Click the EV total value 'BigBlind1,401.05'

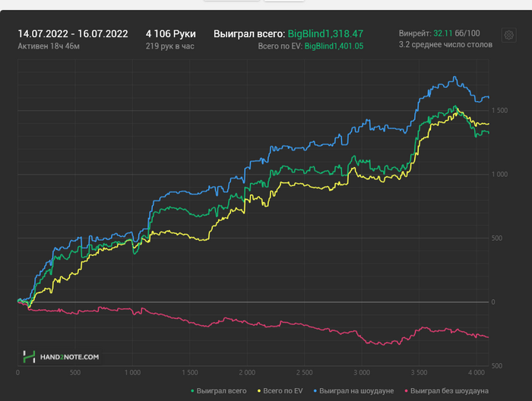tap(334, 46)
